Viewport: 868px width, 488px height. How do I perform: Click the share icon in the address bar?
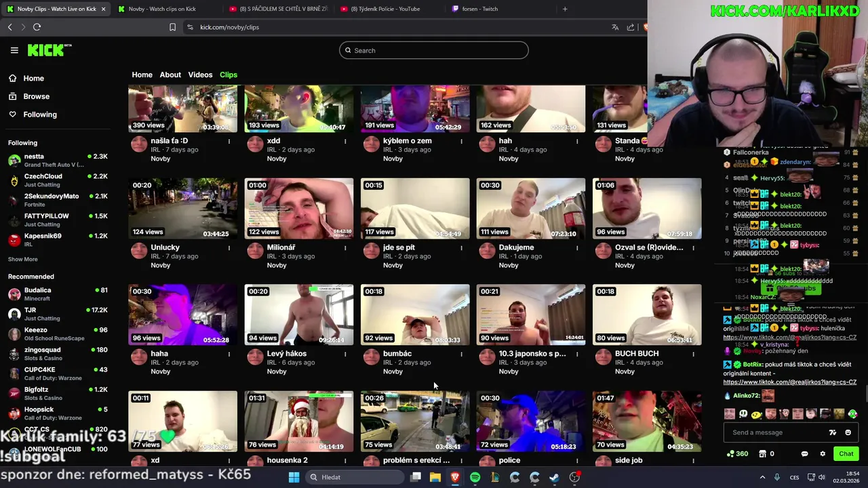coord(631,27)
